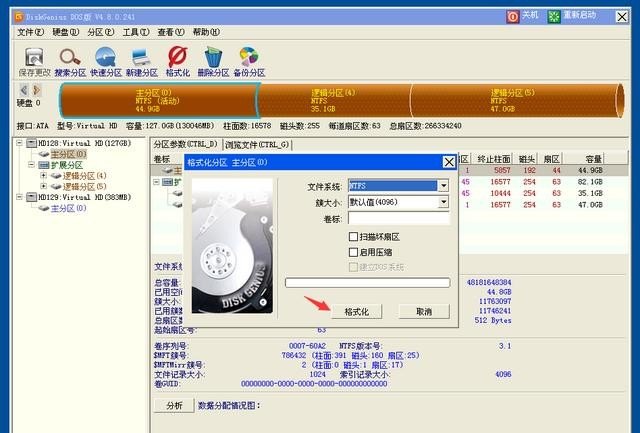Viewport: 640px width, 433px height.
Task: Select primary partition (0) under HD129 in tree
Action: click(x=68, y=208)
